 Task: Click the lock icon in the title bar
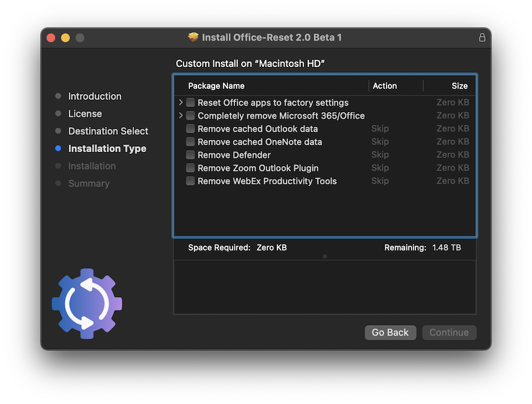pos(482,37)
